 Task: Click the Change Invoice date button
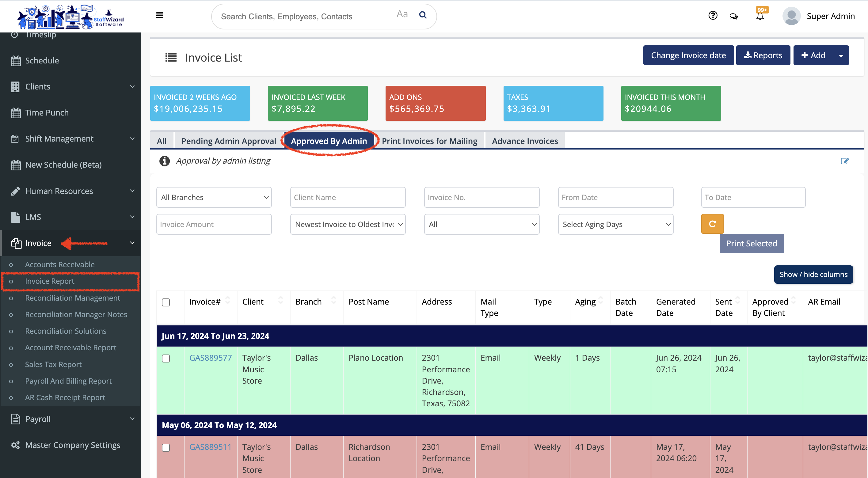pyautogui.click(x=688, y=55)
